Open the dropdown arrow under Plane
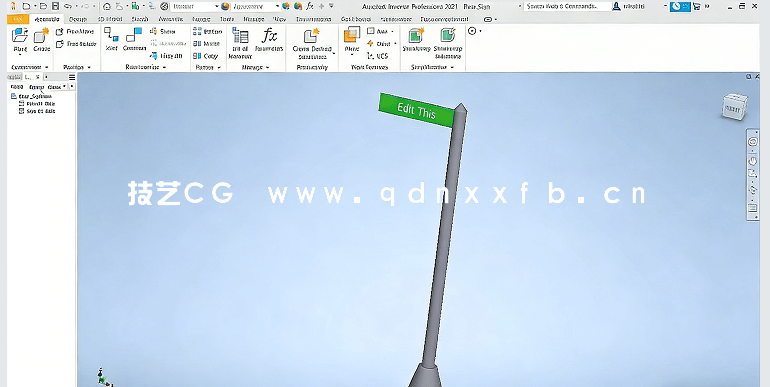Image resolution: width=770 pixels, height=387 pixels. [x=352, y=55]
